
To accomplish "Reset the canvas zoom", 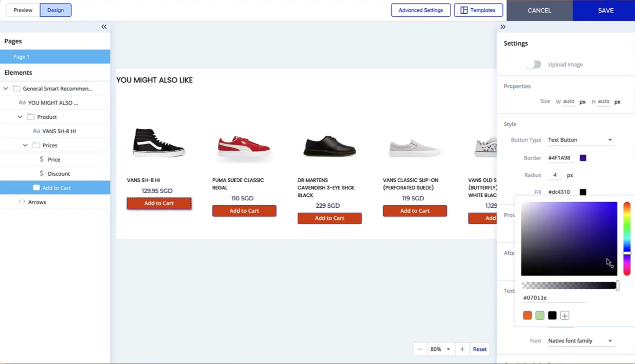I will [480, 349].
